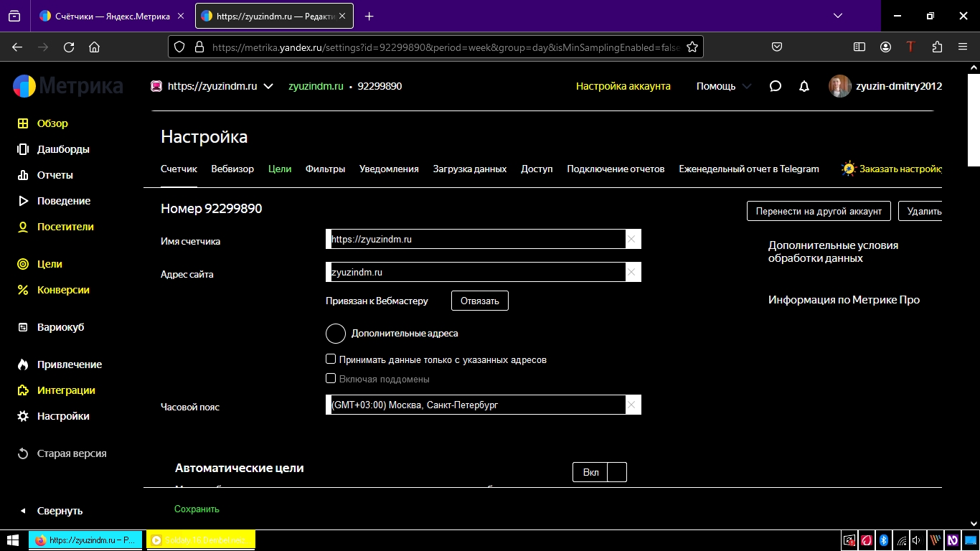Open a new browser tab
Viewport: 980px width, 551px height.
click(369, 16)
